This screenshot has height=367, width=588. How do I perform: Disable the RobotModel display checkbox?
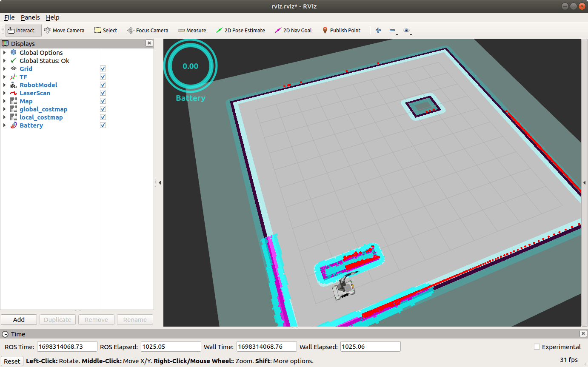[x=103, y=85]
